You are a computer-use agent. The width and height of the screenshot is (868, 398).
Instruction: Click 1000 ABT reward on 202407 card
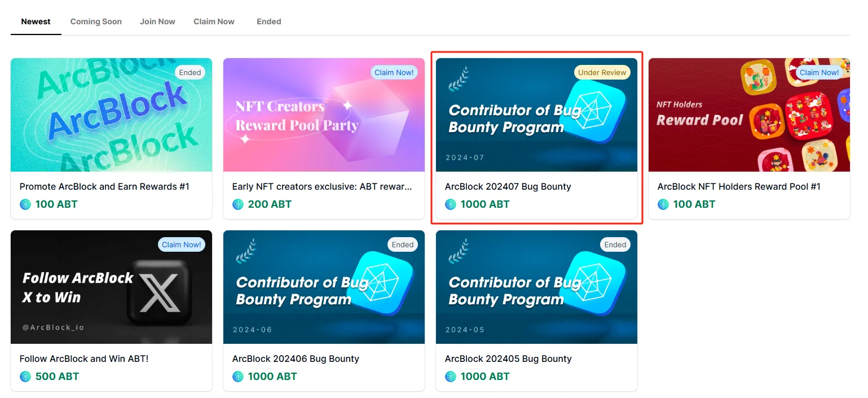485,204
